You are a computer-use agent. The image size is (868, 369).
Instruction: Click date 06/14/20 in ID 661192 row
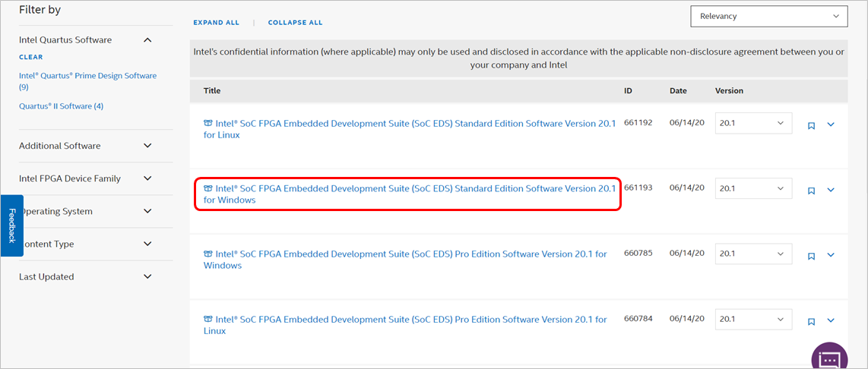(687, 122)
